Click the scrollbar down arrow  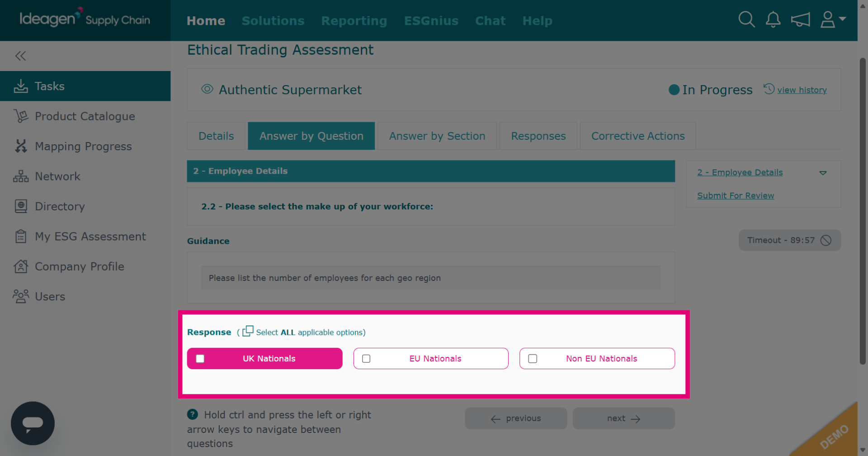click(x=863, y=450)
